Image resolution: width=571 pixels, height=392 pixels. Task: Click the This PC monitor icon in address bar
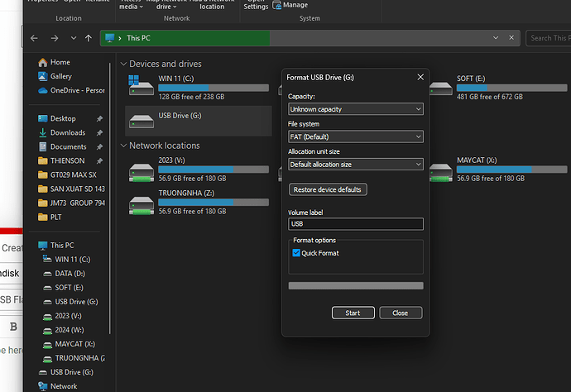[x=109, y=38]
